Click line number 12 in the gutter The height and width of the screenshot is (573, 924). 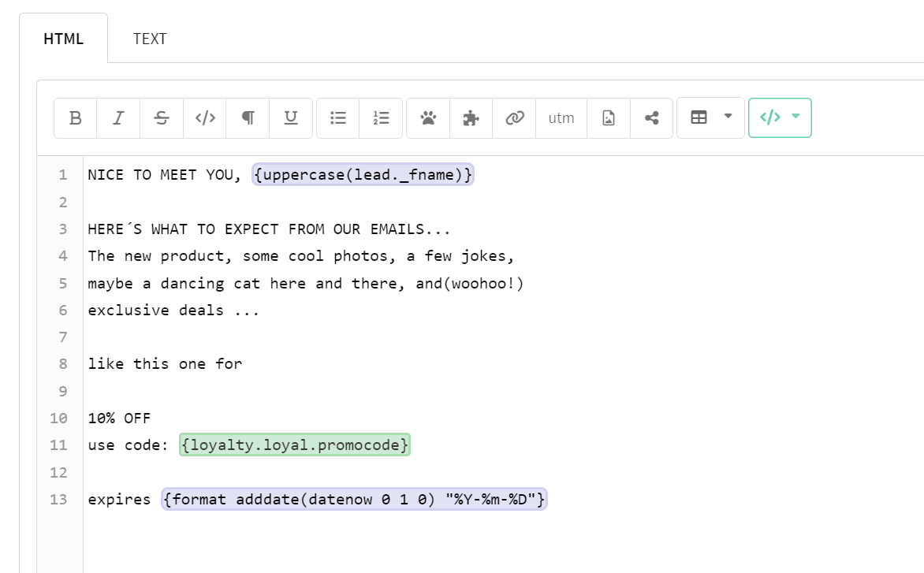pyautogui.click(x=59, y=472)
